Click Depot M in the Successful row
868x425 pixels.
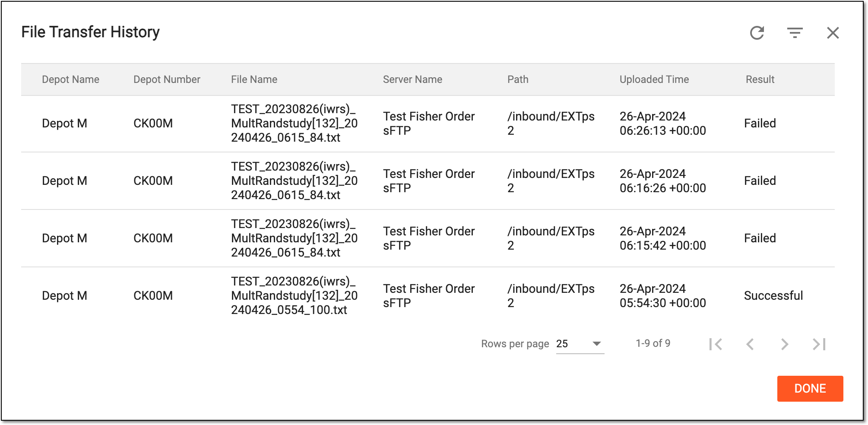coord(64,296)
